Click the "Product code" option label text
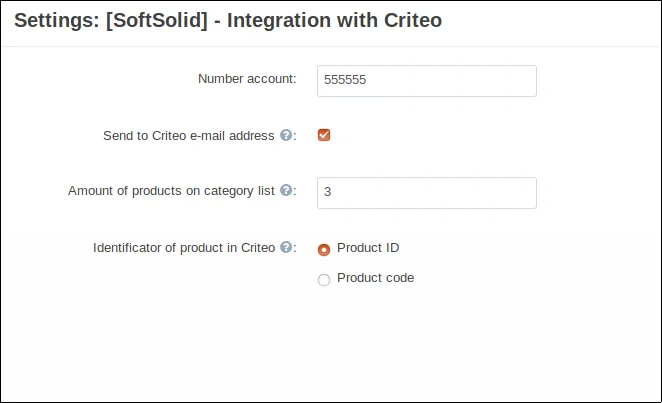 (375, 278)
